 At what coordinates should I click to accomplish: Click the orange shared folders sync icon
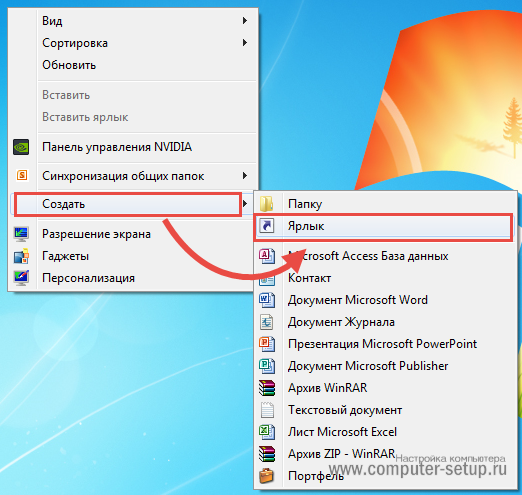(22, 175)
